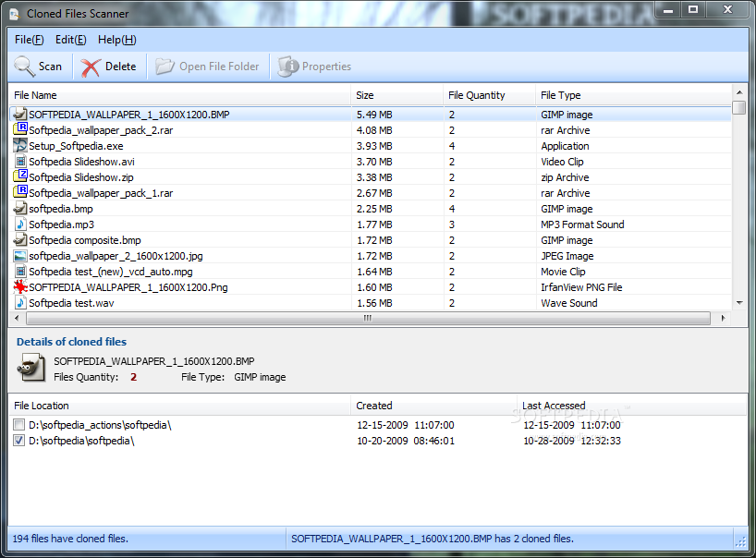Click the JPEG Image type cell
Screen dimensions: 756x558
point(567,256)
